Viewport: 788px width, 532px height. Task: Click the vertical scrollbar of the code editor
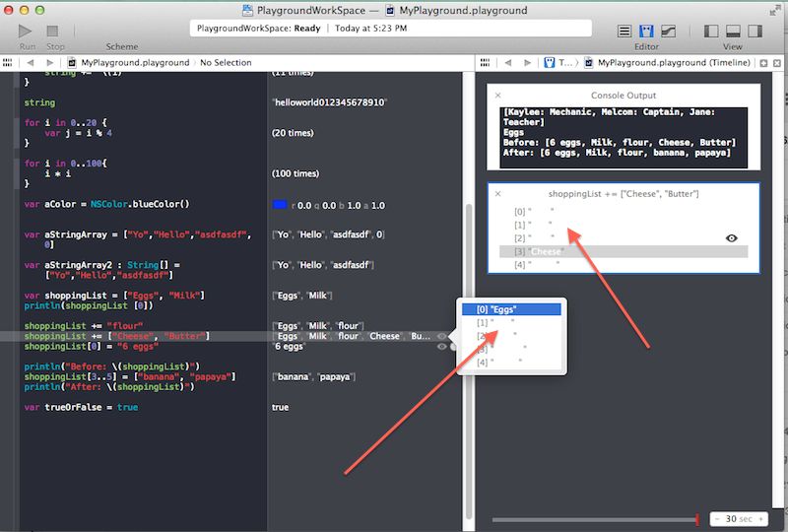point(469,360)
